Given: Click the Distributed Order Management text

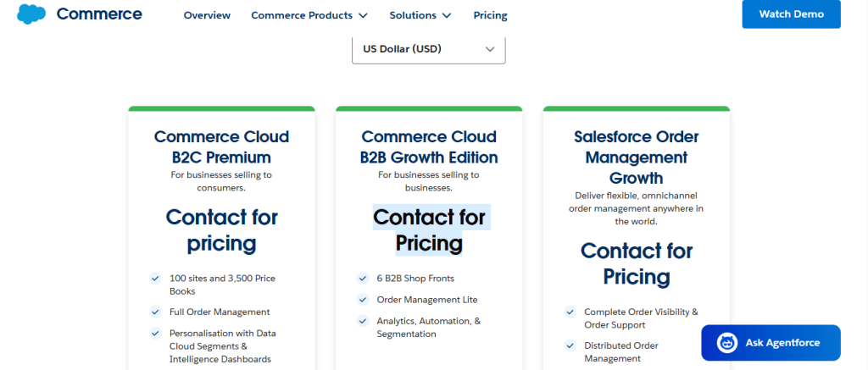Looking at the screenshot, I should (x=621, y=352).
